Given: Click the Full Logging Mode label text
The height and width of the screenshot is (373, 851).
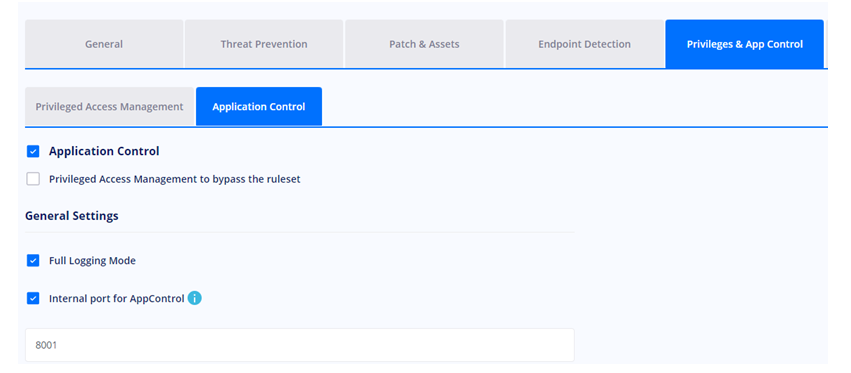Looking at the screenshot, I should [x=92, y=261].
